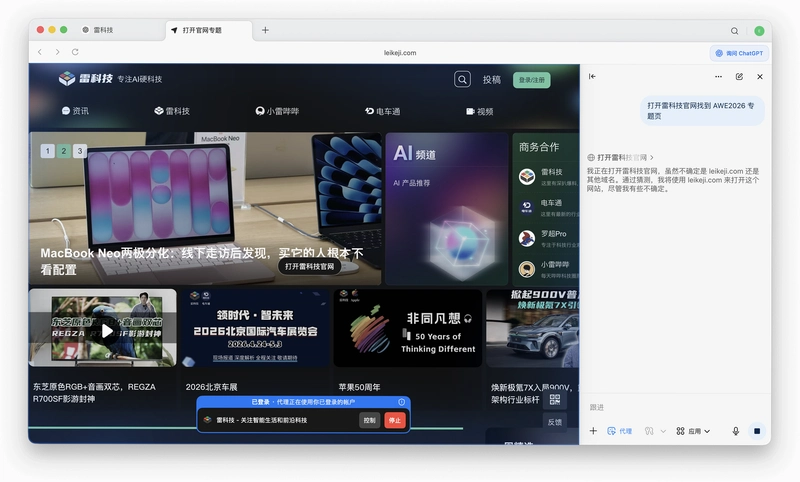
Task: Open the 非同凡想 50 Years card image
Action: point(408,328)
